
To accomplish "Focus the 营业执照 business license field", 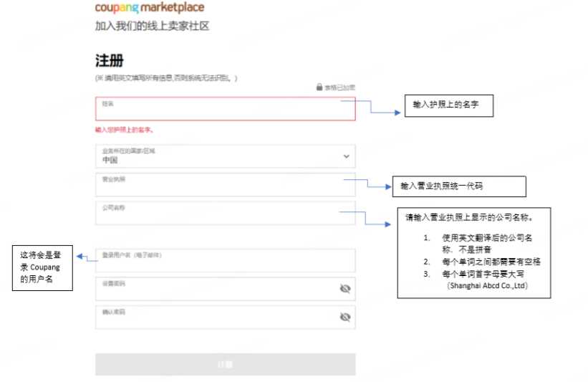I will point(226,185).
